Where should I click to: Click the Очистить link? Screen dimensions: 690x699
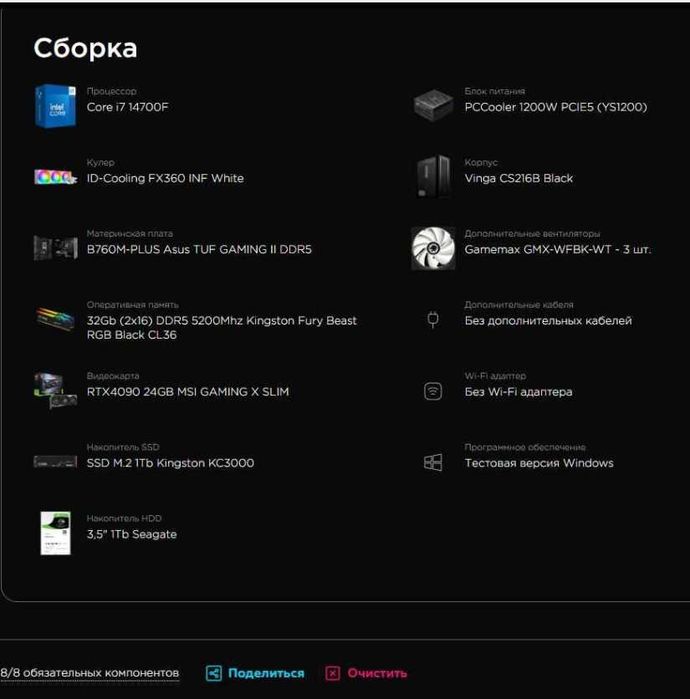[377, 673]
